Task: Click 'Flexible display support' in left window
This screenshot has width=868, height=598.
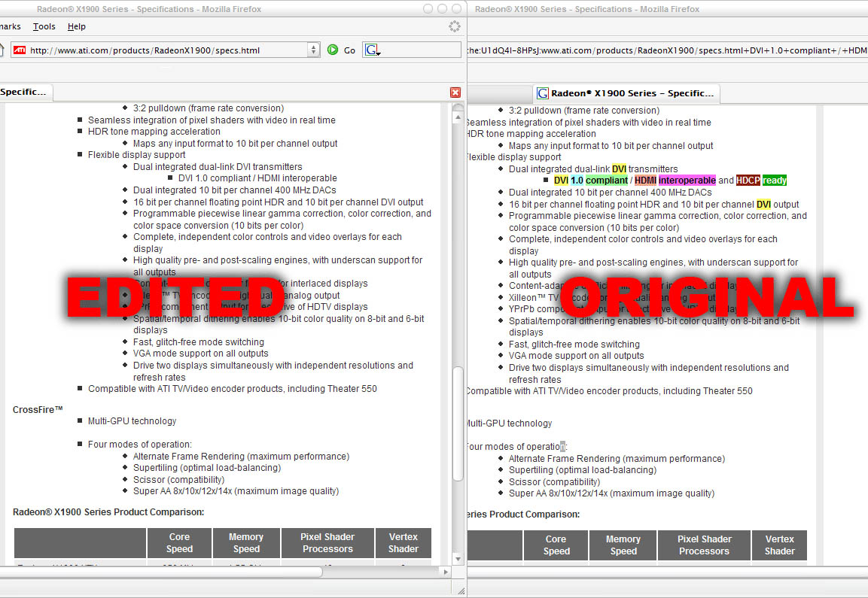Action: click(137, 155)
